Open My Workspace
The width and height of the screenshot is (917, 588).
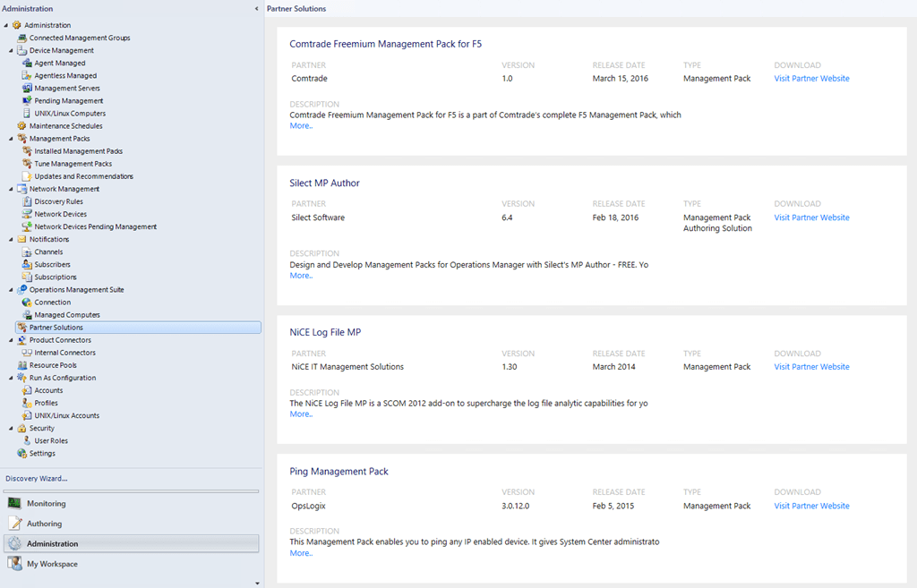coord(132,564)
